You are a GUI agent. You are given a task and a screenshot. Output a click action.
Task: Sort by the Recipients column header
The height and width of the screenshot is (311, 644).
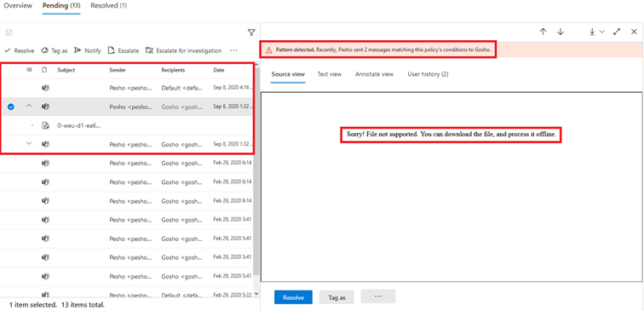click(173, 70)
